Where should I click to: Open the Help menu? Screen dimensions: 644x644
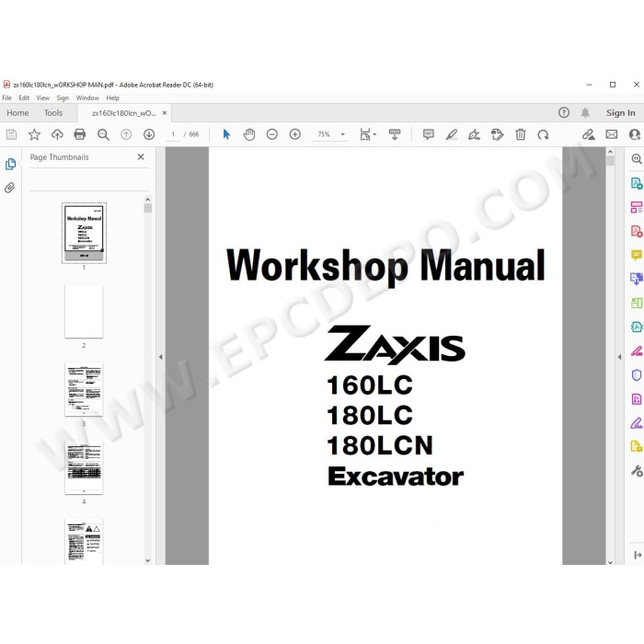112,98
